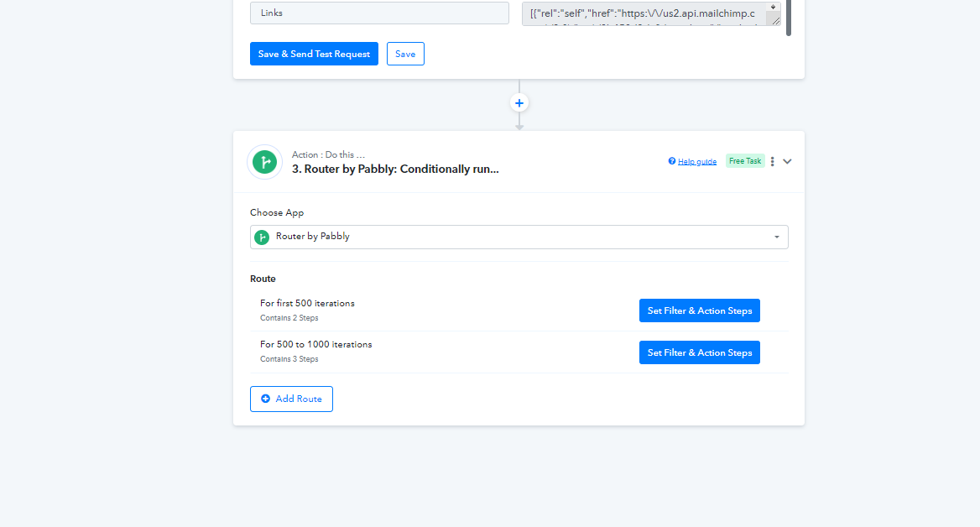Click the Links JSON value textarea

[650, 13]
